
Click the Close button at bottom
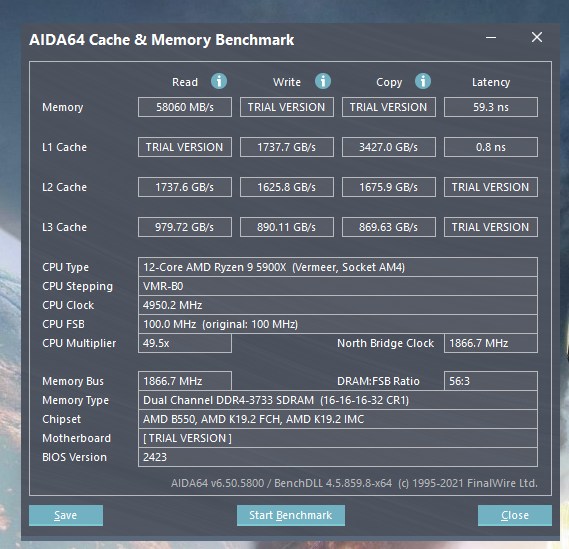pyautogui.click(x=515, y=515)
